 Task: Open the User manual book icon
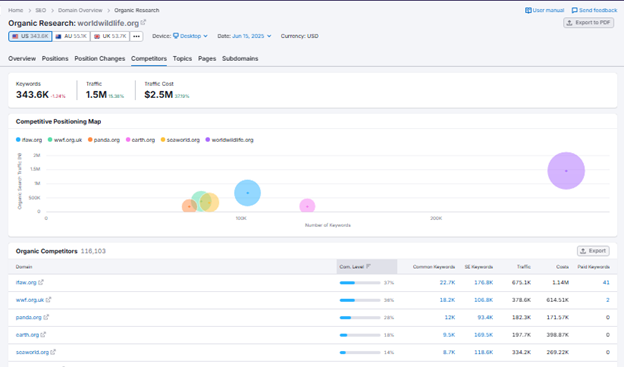pyautogui.click(x=528, y=10)
